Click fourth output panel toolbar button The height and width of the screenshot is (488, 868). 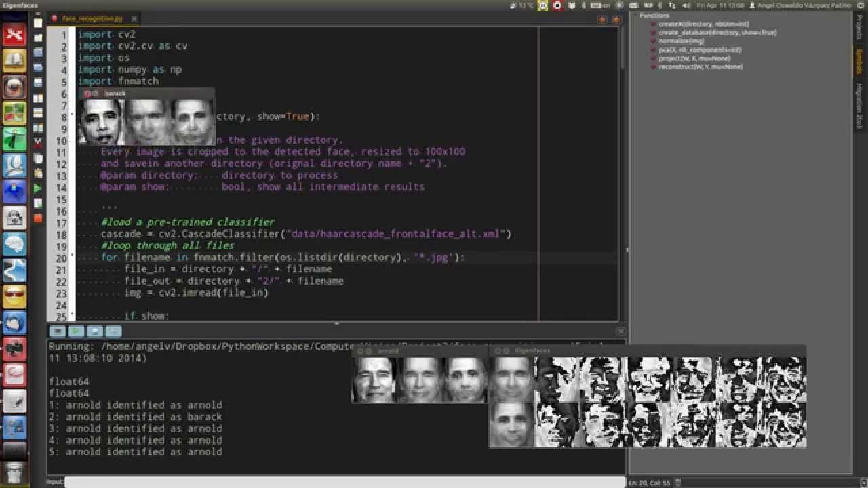click(113, 331)
